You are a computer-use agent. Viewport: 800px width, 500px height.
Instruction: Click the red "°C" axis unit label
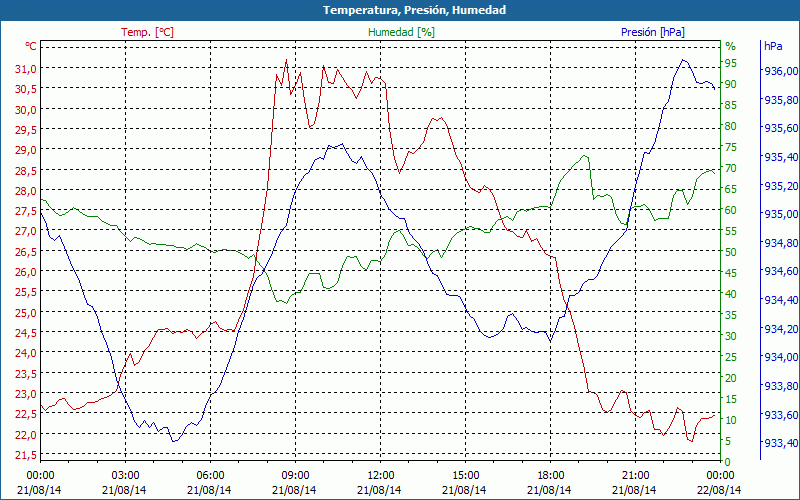[x=31, y=46]
